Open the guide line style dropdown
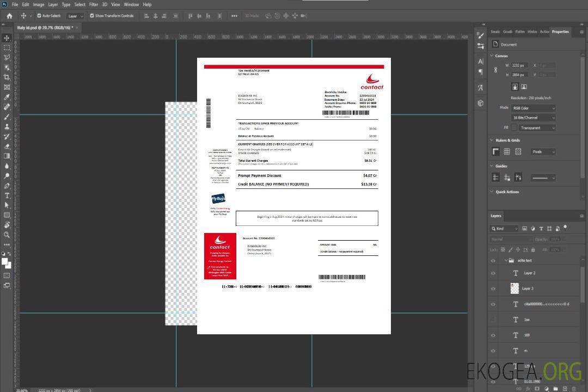Viewport: 588px width, 392px height. [543, 178]
